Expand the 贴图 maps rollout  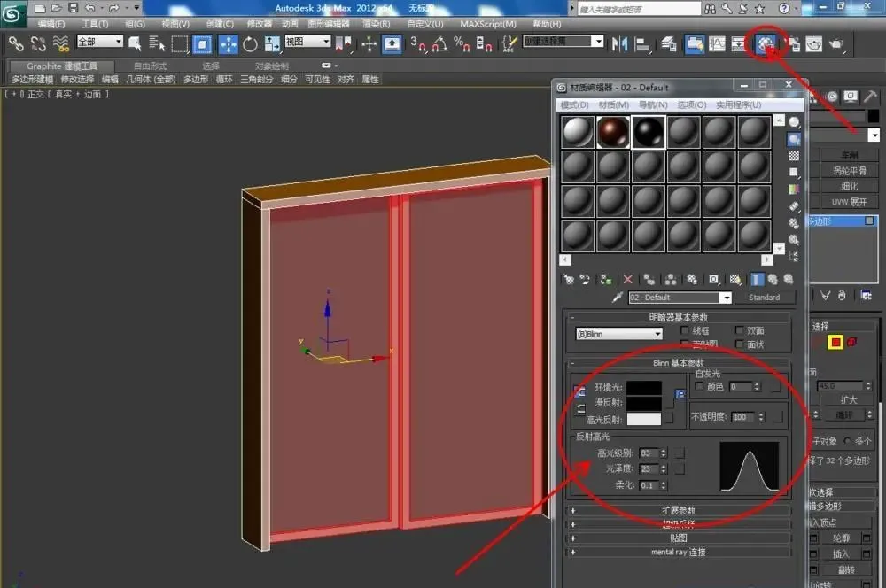[679, 538]
